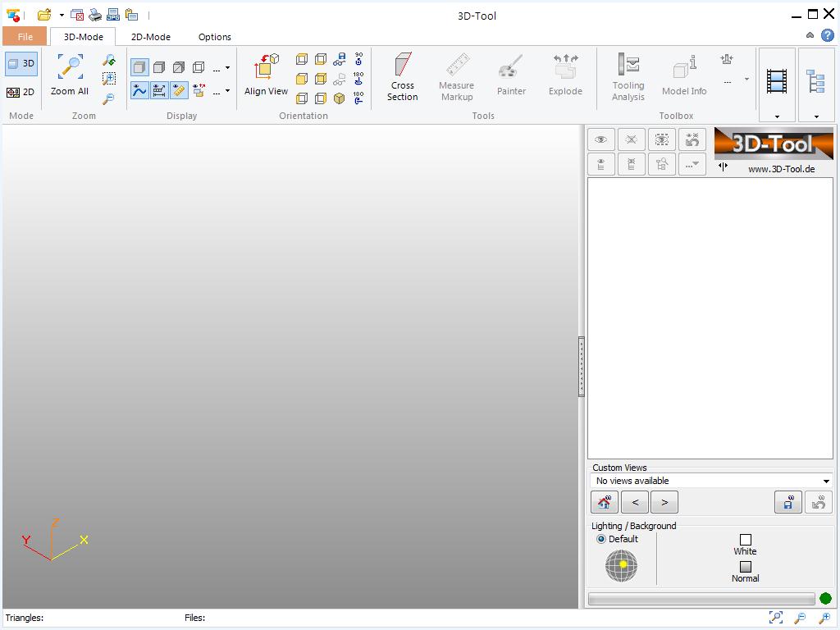Switch to the 2D-Mode tab

click(150, 37)
